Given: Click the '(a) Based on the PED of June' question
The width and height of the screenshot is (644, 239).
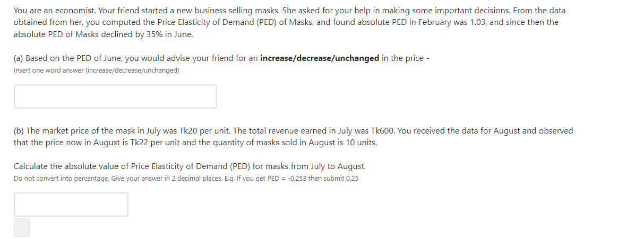Looking at the screenshot, I should [x=221, y=58].
